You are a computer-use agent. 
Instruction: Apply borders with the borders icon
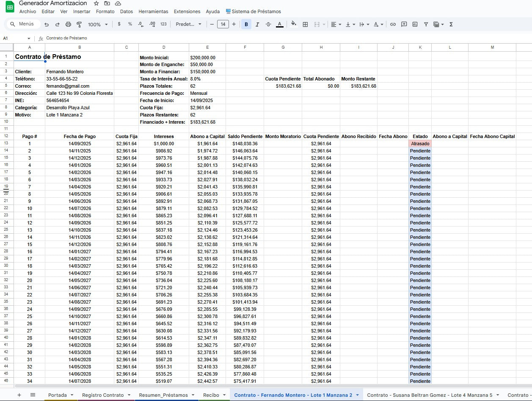point(305,24)
